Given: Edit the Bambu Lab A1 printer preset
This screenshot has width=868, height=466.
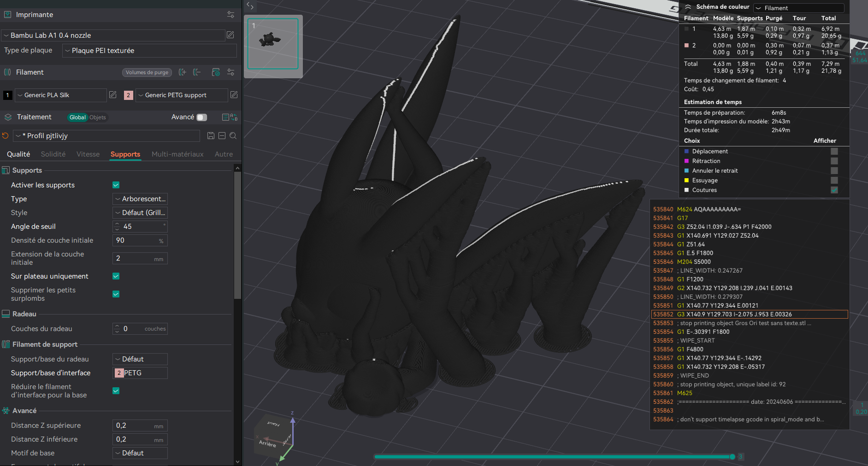Looking at the screenshot, I should 230,35.
